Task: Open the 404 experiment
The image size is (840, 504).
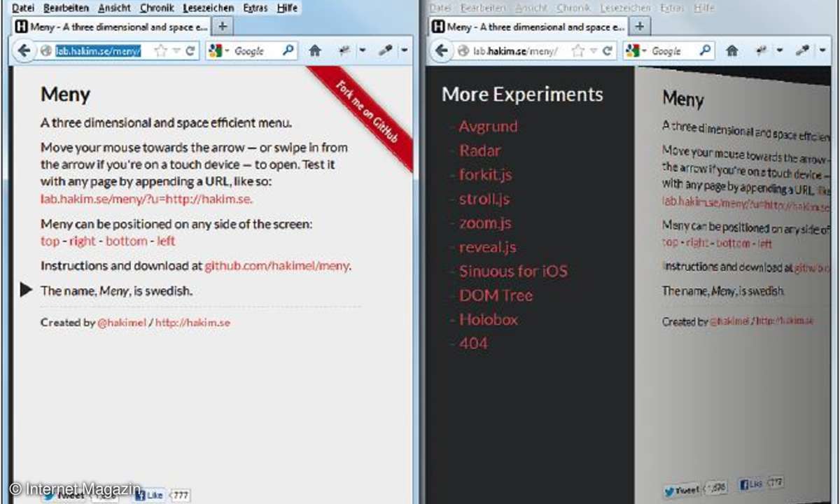Action: [473, 344]
